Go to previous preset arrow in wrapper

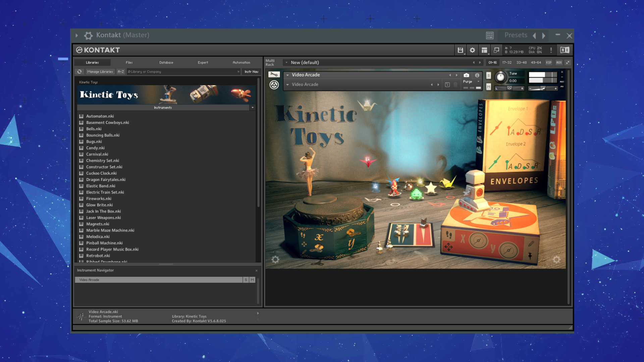pyautogui.click(x=534, y=36)
